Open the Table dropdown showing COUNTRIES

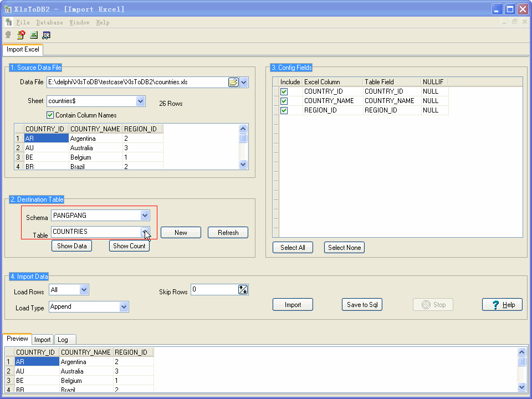coord(145,232)
